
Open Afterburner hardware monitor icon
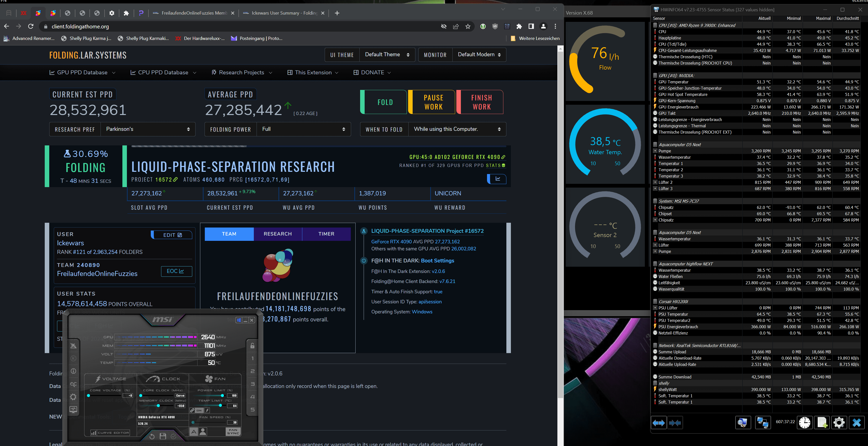73,410
